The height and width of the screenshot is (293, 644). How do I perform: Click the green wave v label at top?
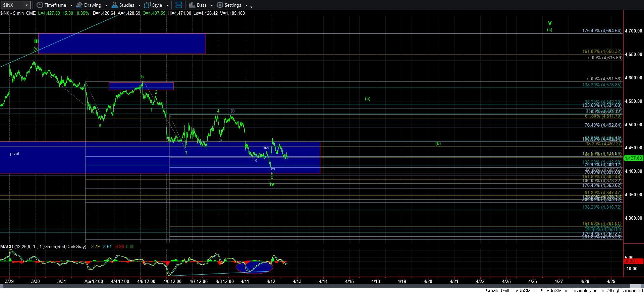550,23
